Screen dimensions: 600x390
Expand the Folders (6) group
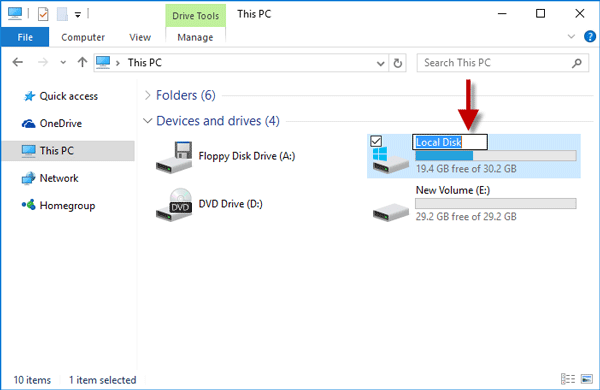(147, 95)
